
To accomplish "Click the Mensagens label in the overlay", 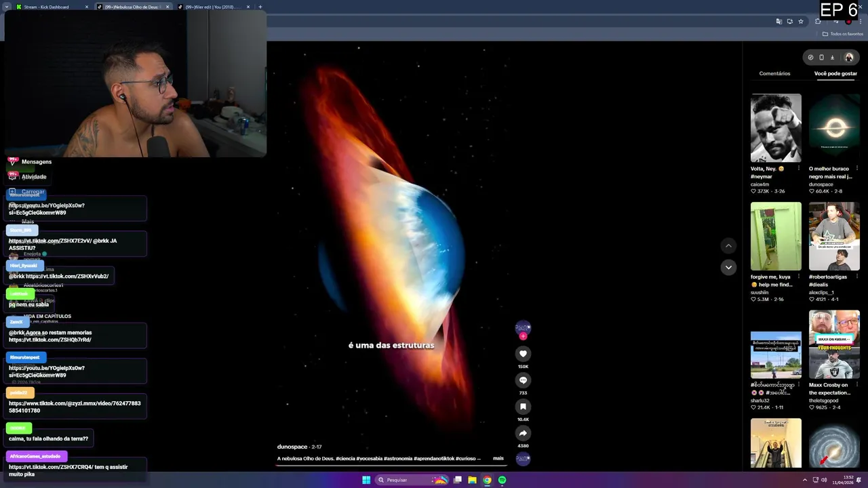I will [37, 162].
